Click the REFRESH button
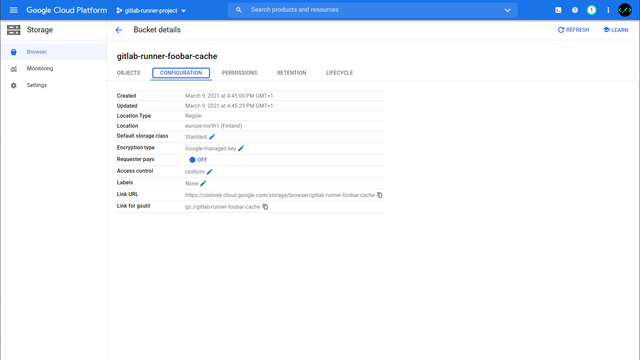640x360 pixels. click(573, 30)
